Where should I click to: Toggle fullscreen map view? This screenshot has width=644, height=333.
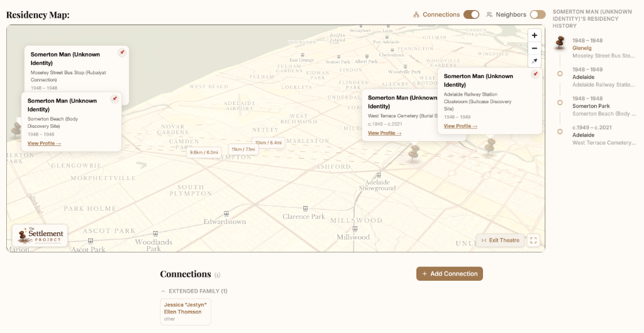[533, 240]
